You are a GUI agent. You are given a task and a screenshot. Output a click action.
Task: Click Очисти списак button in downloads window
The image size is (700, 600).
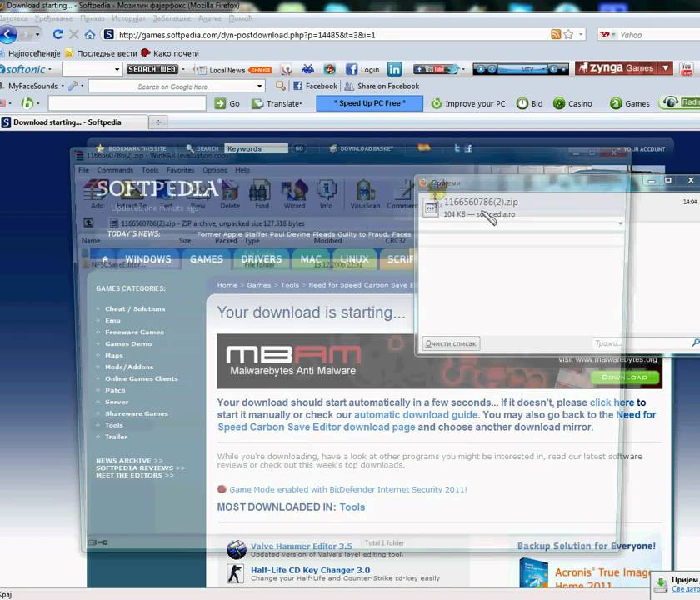pyautogui.click(x=451, y=343)
